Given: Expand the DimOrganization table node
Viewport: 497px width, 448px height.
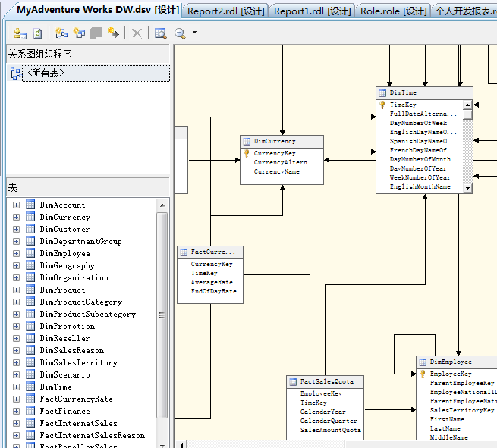Looking at the screenshot, I should (16, 277).
